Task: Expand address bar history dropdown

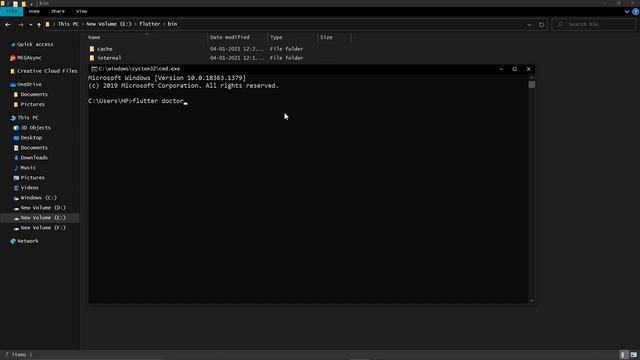Action: click(529, 24)
